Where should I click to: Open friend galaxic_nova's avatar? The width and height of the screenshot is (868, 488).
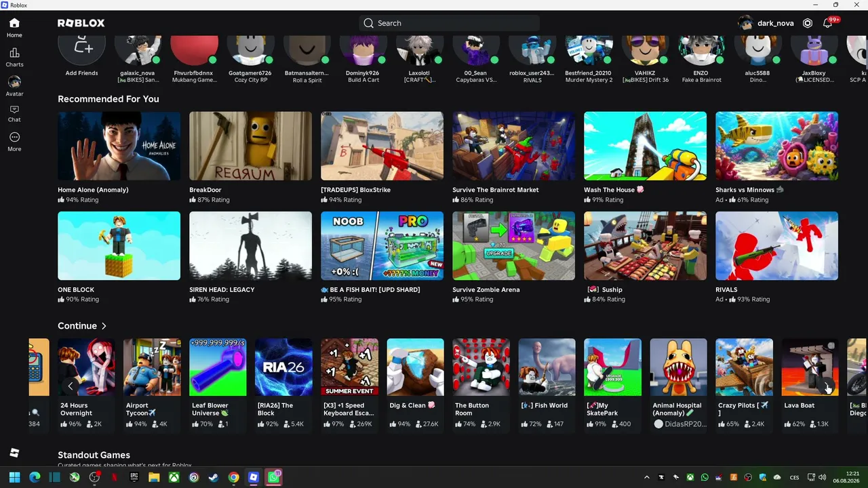point(138,51)
